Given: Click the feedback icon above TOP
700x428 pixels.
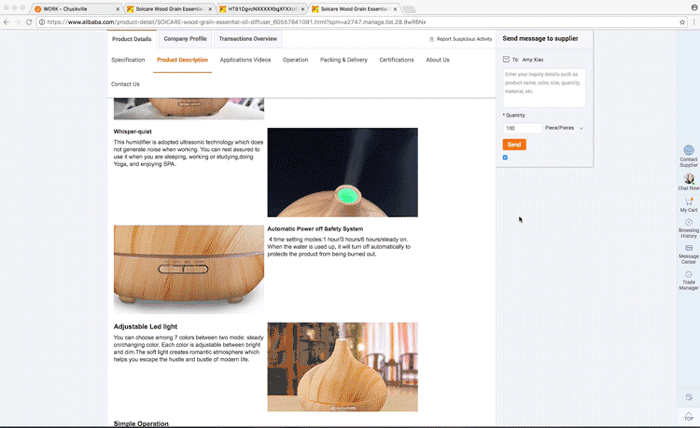Looking at the screenshot, I should click(689, 397).
